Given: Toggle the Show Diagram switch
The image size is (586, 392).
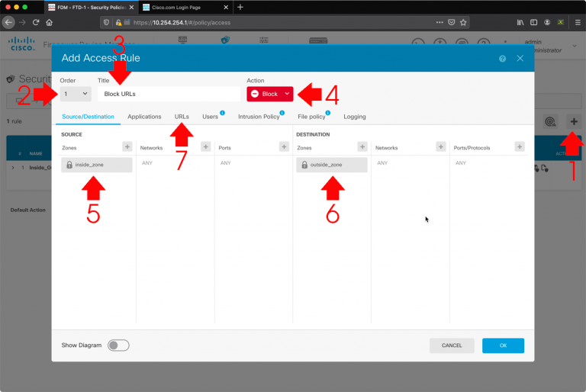Looking at the screenshot, I should [118, 345].
